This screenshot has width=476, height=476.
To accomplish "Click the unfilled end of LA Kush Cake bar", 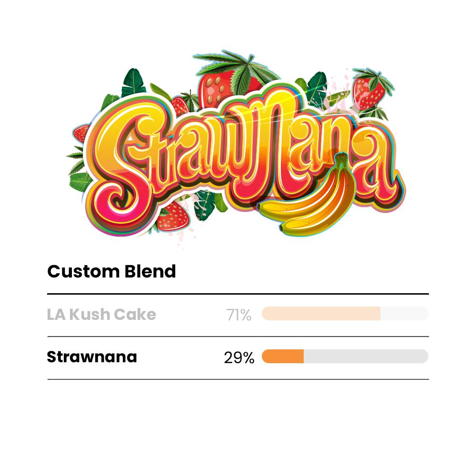I will (404, 314).
